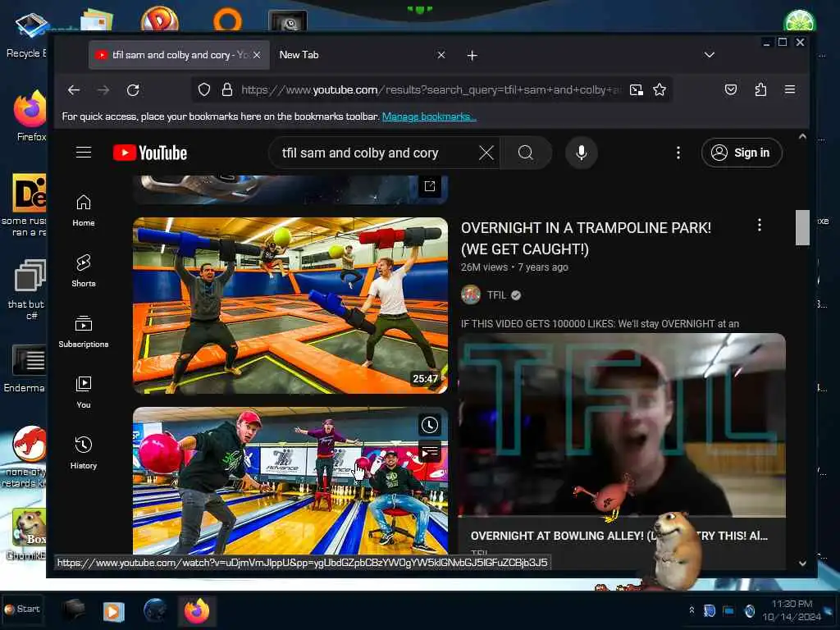Open Shorts in YouTube sidebar
The width and height of the screenshot is (840, 630).
pos(84,271)
